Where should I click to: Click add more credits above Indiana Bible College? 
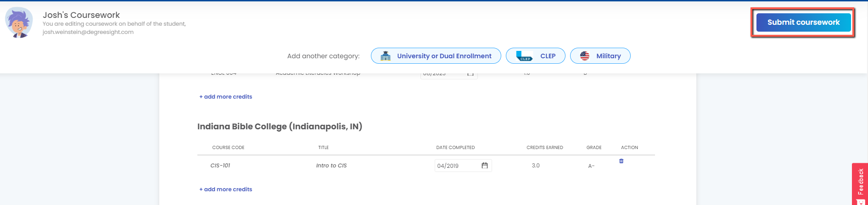click(x=225, y=97)
